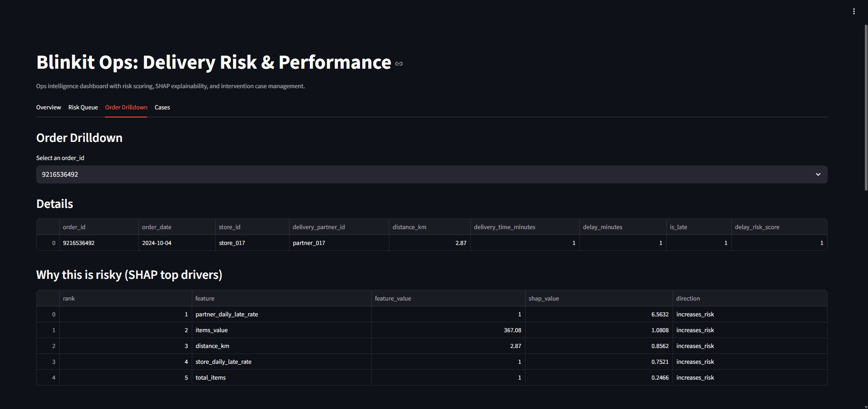Select the partner_017 cell
The width and height of the screenshot is (868, 409).
(339, 243)
